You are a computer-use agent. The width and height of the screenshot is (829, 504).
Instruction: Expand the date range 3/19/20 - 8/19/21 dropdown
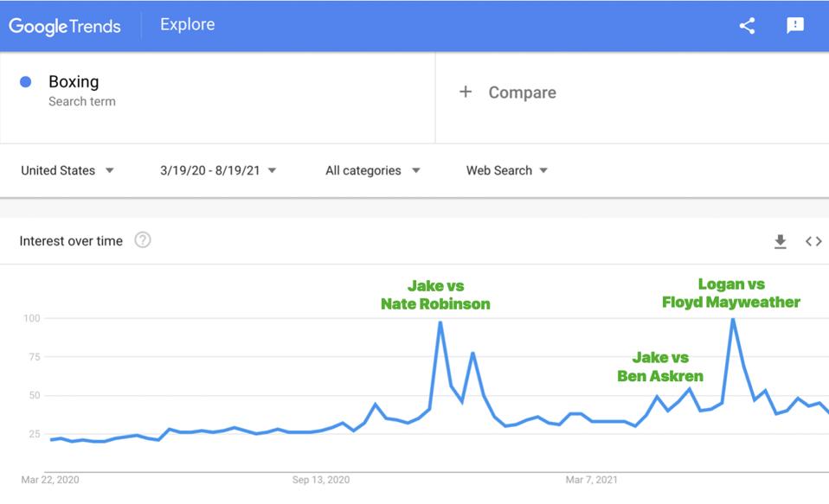[x=218, y=170]
